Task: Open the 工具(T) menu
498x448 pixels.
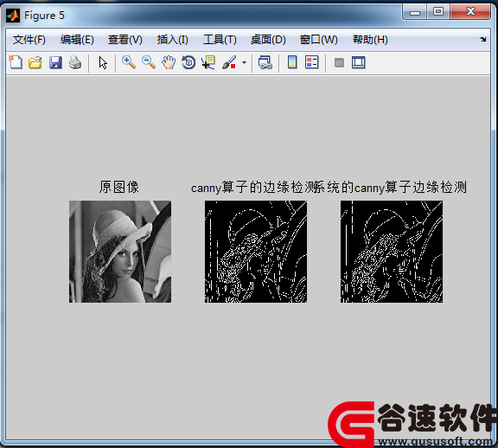Action: [220, 40]
